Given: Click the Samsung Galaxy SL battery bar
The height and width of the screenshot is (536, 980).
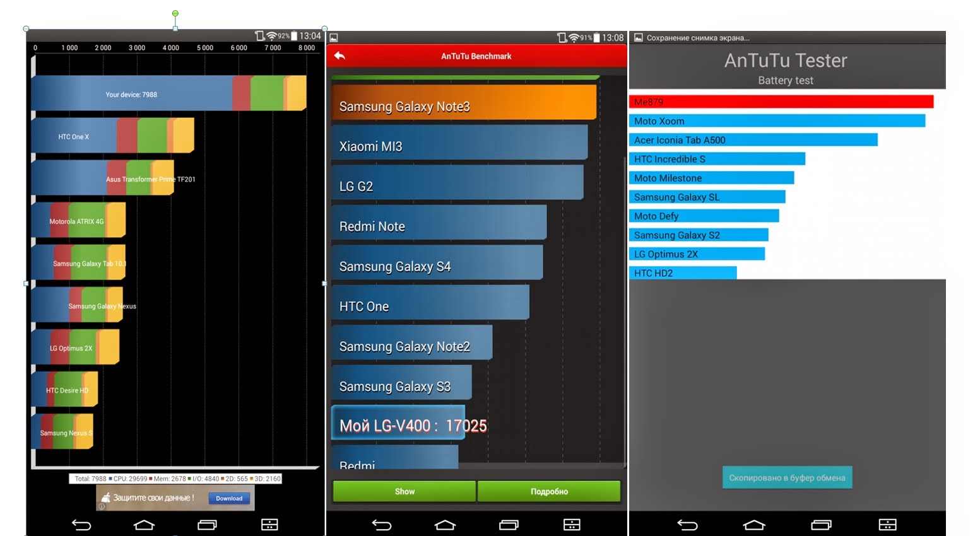Looking at the screenshot, I should pos(707,197).
